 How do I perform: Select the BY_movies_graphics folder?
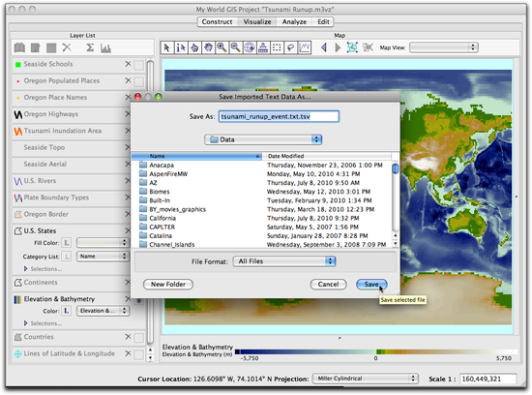[x=261, y=209]
